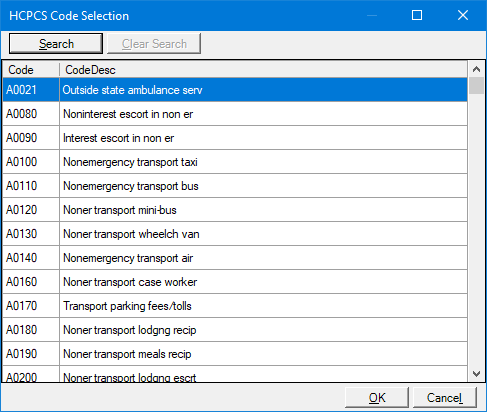The image size is (487, 412).
Task: Click the scrollbar down arrow
Action: 476,374
